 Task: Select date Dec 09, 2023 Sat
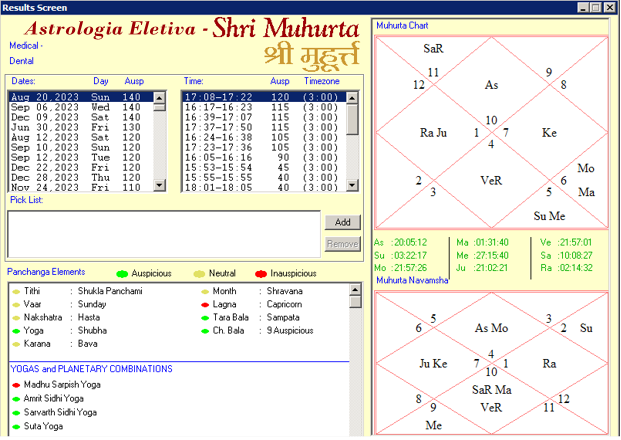point(81,117)
